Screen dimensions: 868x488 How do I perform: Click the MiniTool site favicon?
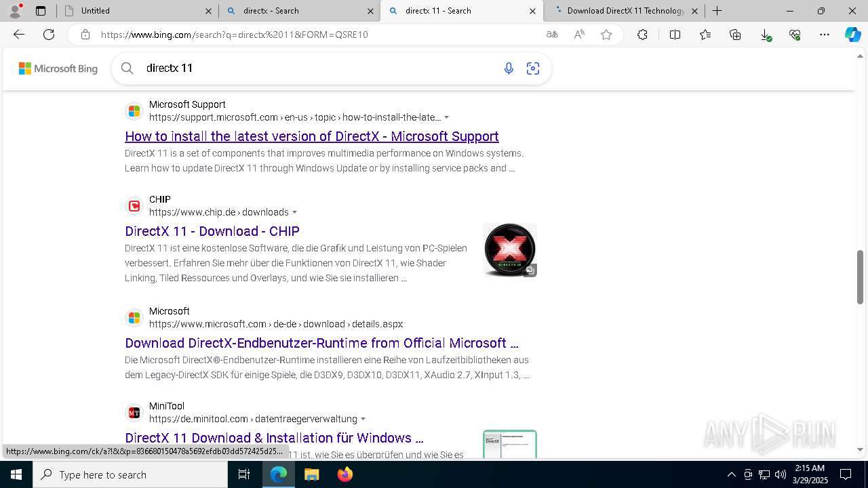click(x=134, y=412)
